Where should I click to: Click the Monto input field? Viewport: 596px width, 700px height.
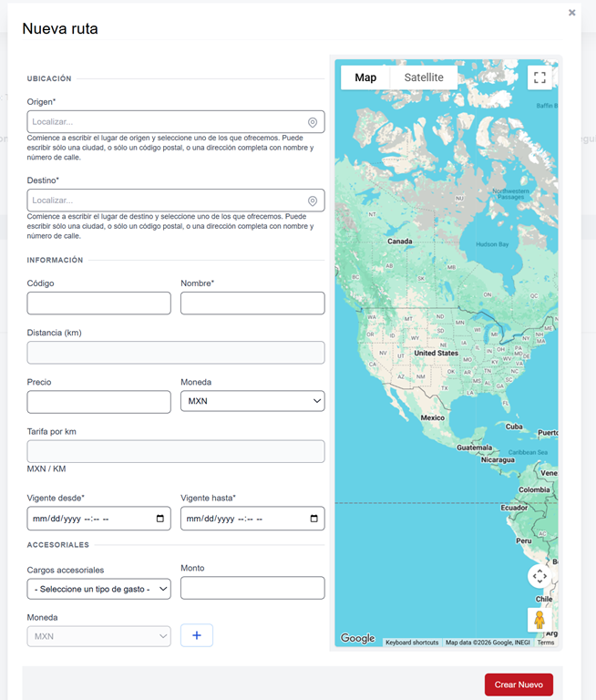click(x=252, y=588)
